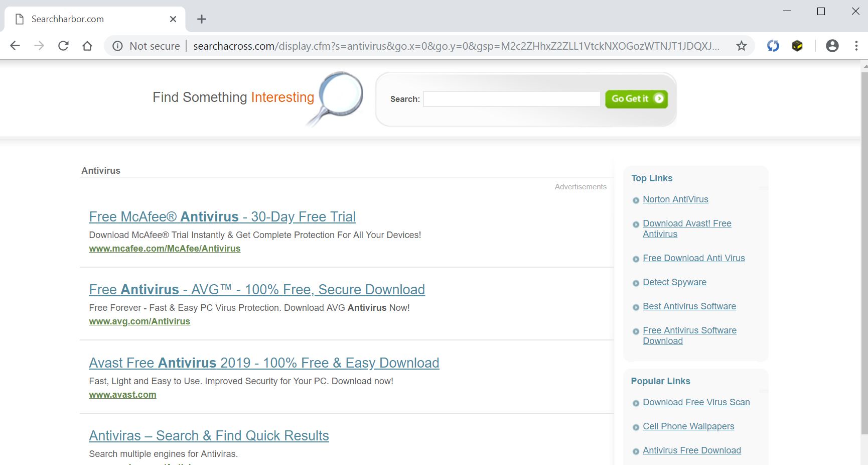
Task: Visit www.avg.com/Antivirus URL link
Action: (x=139, y=321)
